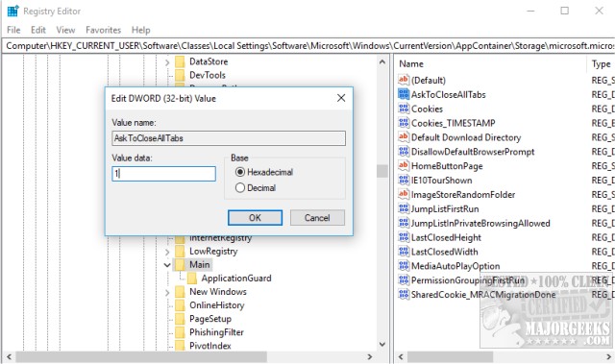Select the ApplicationGuard key label
Viewport: 615px width, 364px height.
(x=236, y=279)
